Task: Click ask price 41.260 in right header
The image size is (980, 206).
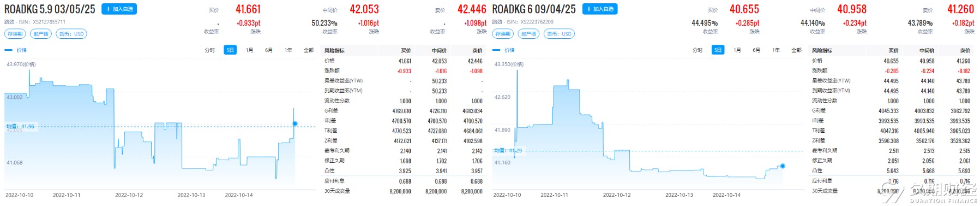Action: [960, 9]
